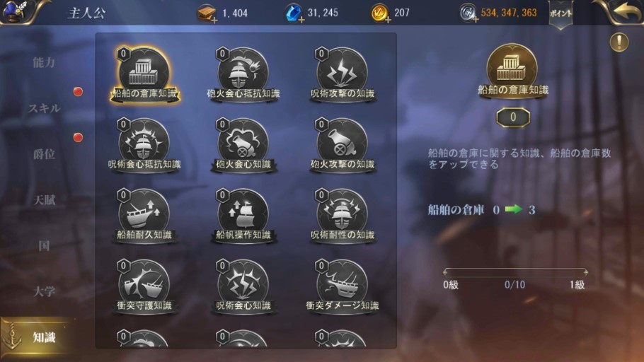The width and height of the screenshot is (644, 362).
Task: Click the knowledge level progress bar
Action: pyautogui.click(x=515, y=272)
